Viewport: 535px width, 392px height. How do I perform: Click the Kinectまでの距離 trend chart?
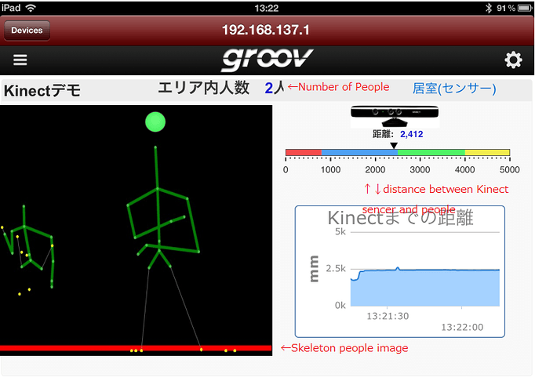pyautogui.click(x=400, y=271)
